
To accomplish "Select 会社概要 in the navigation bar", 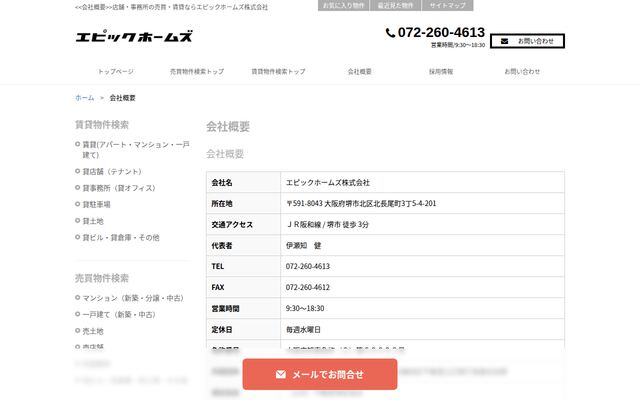I will [360, 71].
